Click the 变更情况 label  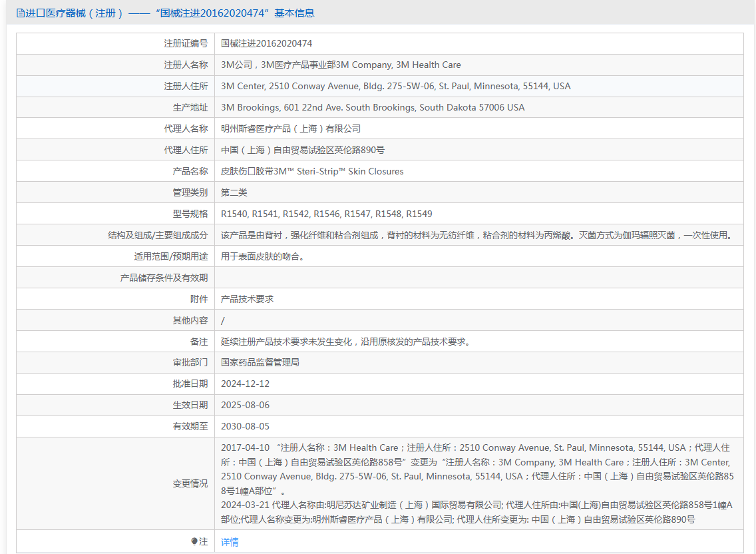point(190,483)
